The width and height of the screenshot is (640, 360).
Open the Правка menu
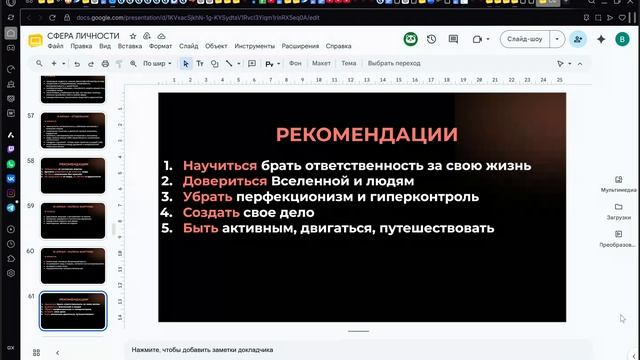click(81, 46)
